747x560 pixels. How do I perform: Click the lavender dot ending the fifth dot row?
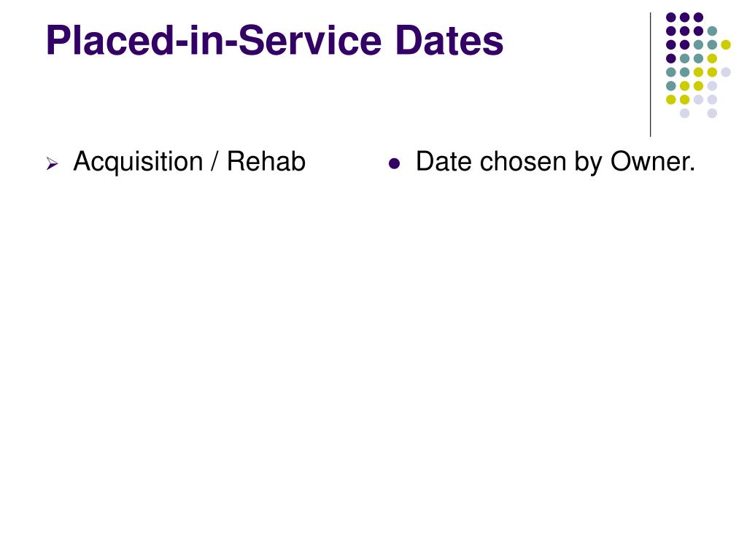coord(726,72)
